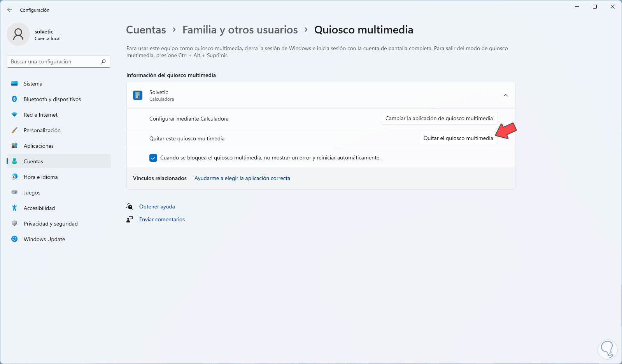Collapse the Solvetic kiosk information section

(505, 95)
